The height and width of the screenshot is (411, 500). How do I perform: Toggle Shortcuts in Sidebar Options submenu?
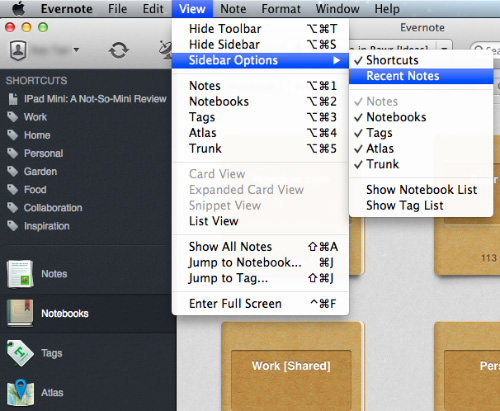(x=421, y=60)
